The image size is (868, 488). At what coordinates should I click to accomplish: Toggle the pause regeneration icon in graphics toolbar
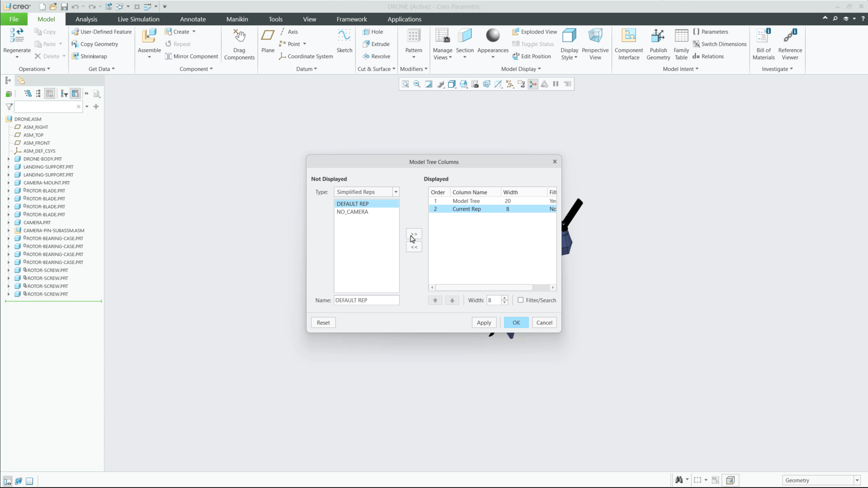(556, 84)
